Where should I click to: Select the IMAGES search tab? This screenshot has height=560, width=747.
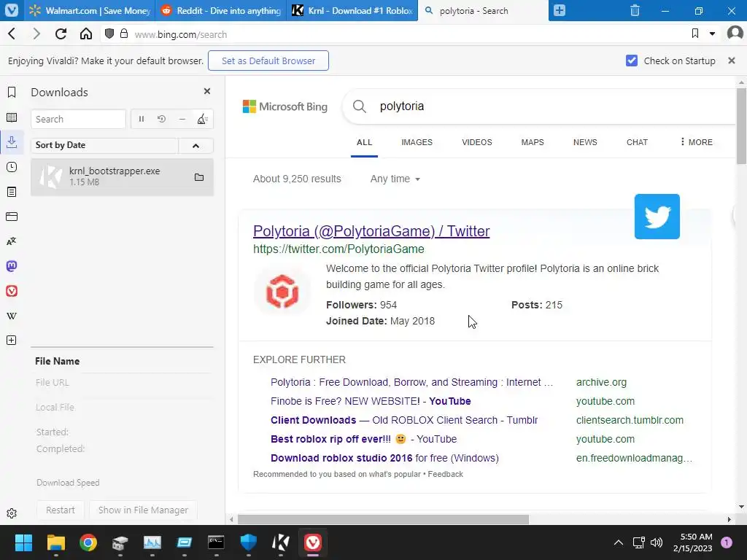tap(417, 142)
